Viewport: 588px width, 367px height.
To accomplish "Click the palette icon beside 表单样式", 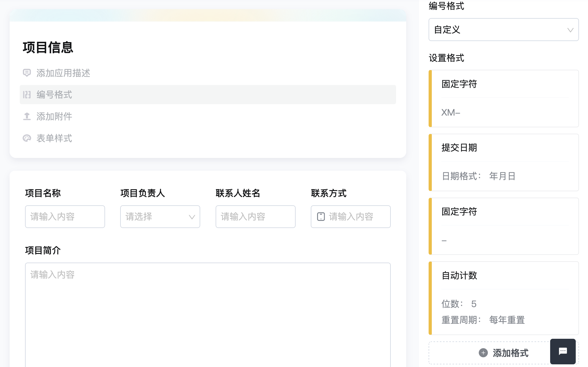I will (x=27, y=138).
